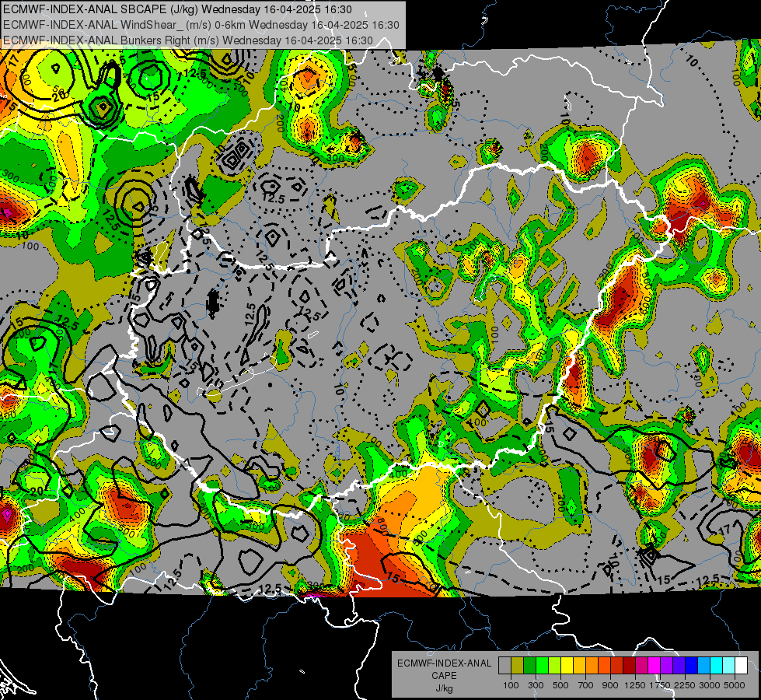Click the legend tick label 3000
The image size is (761, 700).
coord(710,685)
